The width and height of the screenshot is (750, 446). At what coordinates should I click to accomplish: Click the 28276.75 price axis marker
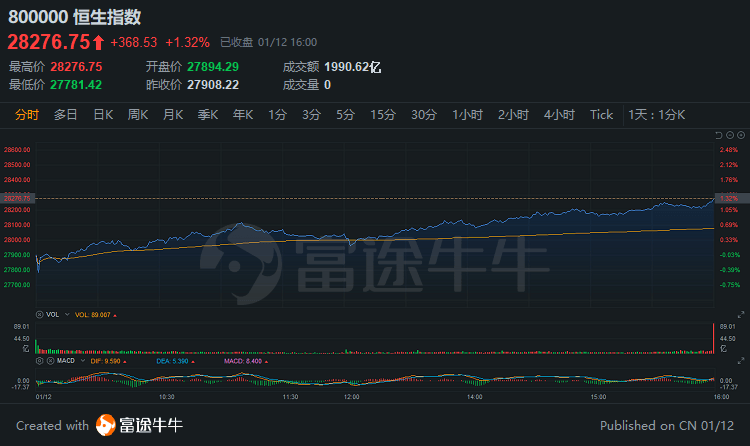click(17, 198)
